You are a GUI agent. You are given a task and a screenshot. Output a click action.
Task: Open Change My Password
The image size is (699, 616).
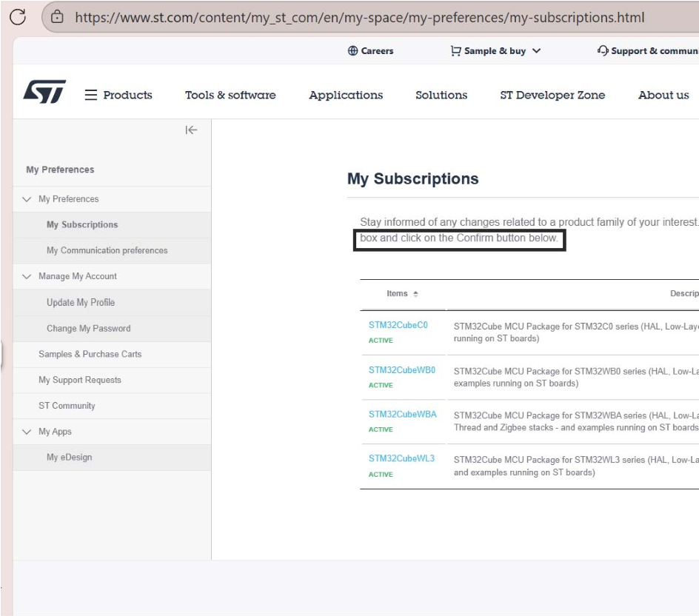coord(89,329)
